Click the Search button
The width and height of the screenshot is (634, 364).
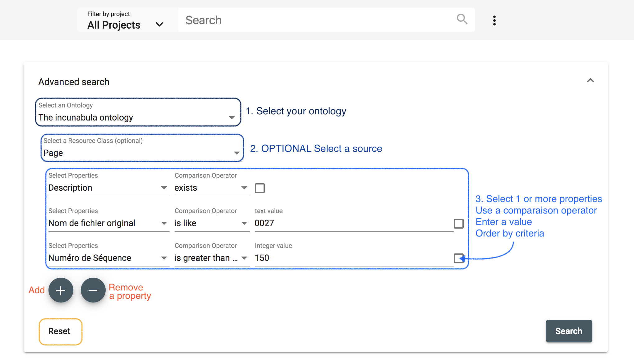pos(569,331)
